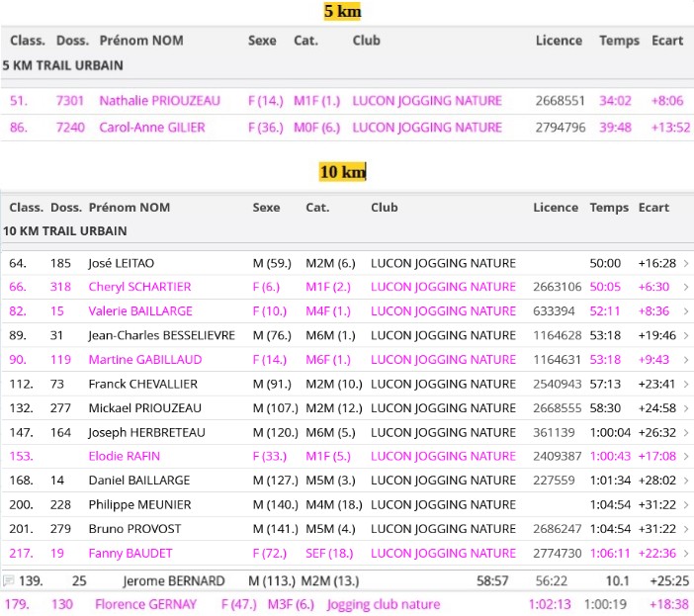694x616 pixels.
Task: Expand the José LEITAO row chevron
Action: (685, 263)
